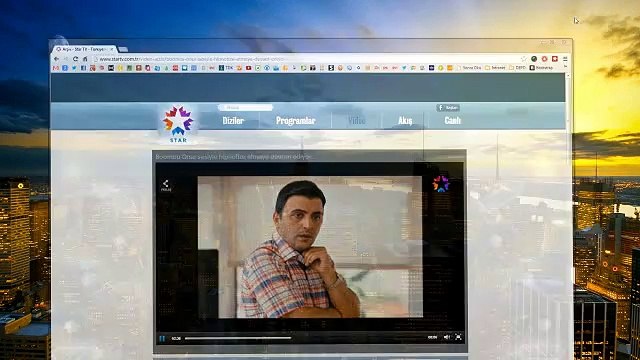Click the Star TV logo

pos(178,124)
